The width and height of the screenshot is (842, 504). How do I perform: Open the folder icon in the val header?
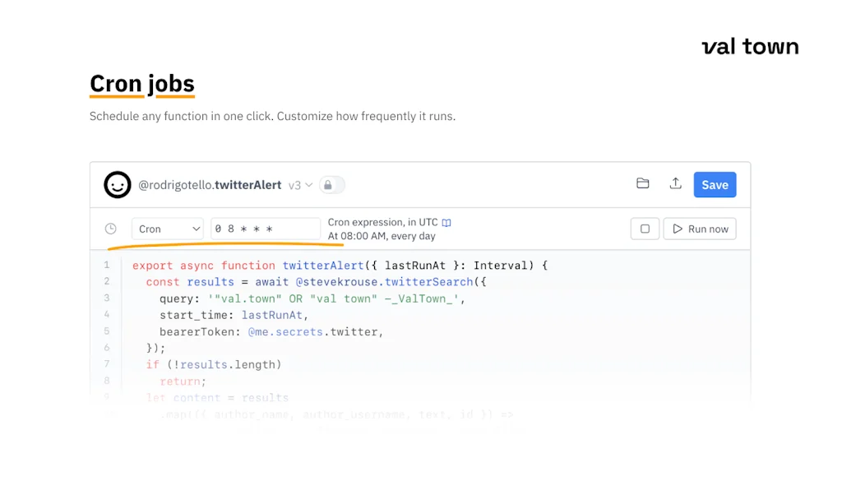pos(643,184)
